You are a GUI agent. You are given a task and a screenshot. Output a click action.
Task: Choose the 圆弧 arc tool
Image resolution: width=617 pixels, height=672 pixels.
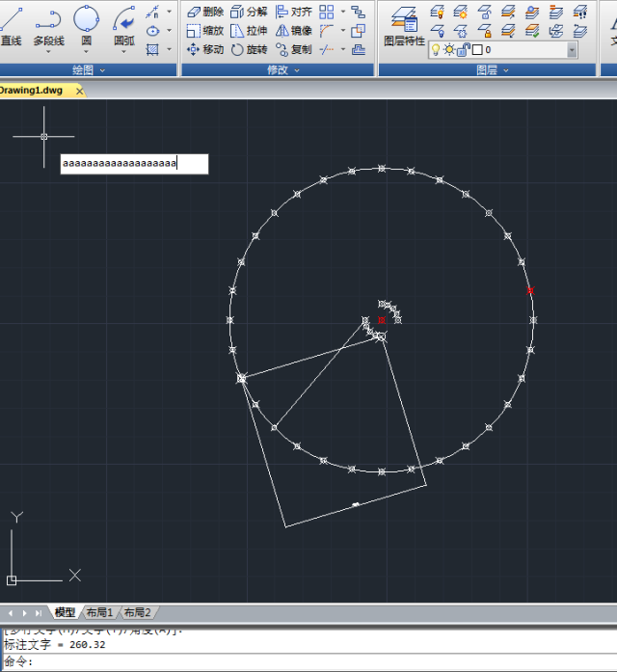[x=123, y=27]
